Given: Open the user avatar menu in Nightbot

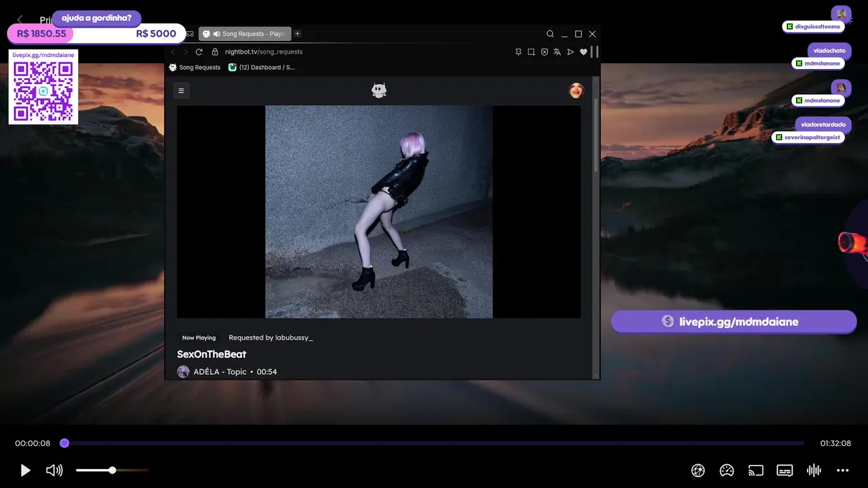Looking at the screenshot, I should point(576,90).
